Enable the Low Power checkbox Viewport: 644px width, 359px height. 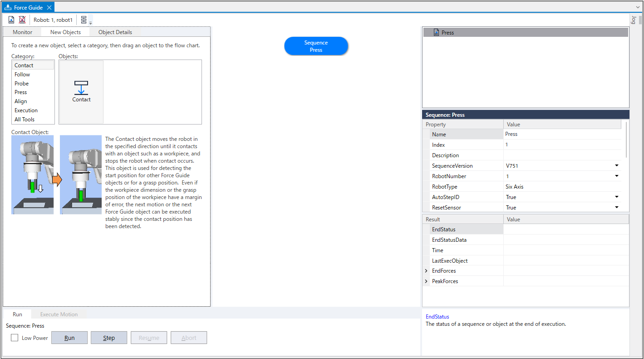15,338
